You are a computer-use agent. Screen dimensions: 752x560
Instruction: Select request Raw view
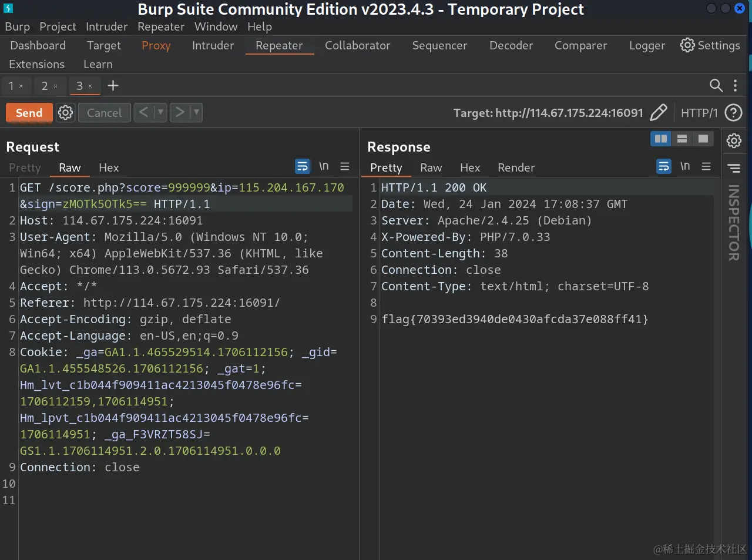70,167
